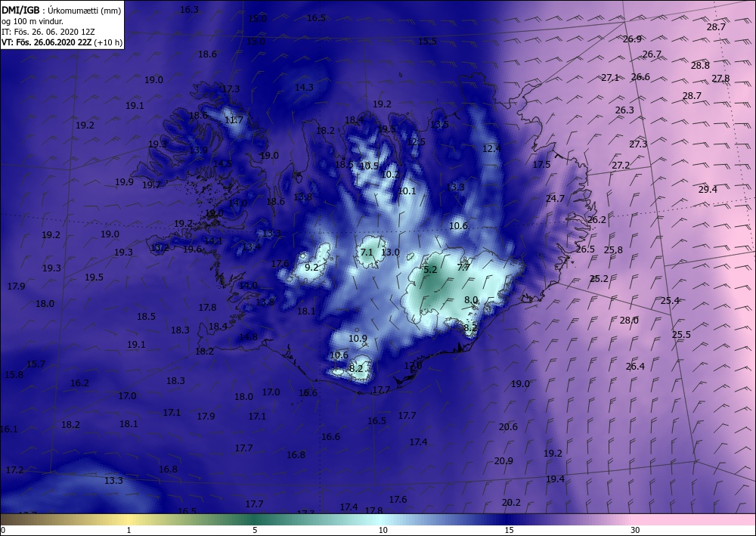This screenshot has width=756, height=536.
Task: Select the 27.1 value on the map
Action: click(x=610, y=77)
